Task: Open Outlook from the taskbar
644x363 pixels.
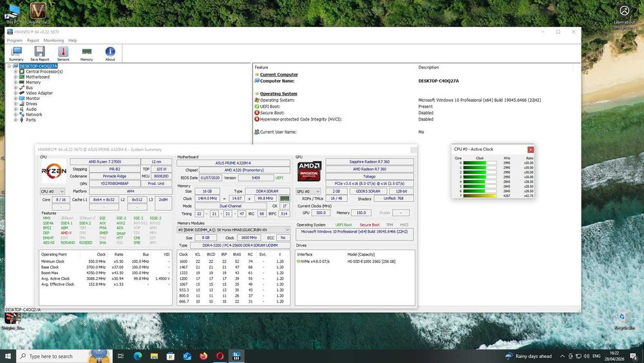Action: [x=187, y=356]
